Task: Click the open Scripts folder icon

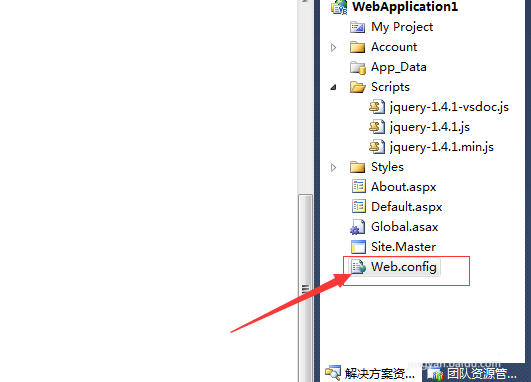Action: 358,87
